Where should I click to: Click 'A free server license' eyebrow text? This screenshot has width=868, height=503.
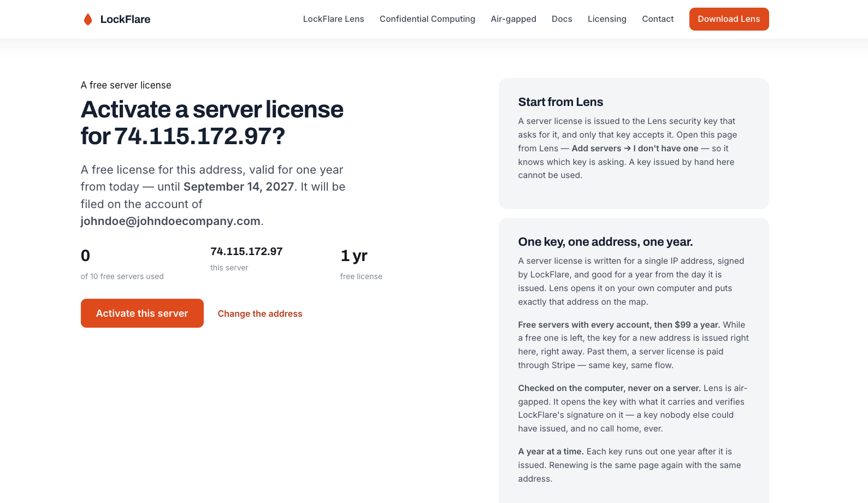pyautogui.click(x=126, y=85)
